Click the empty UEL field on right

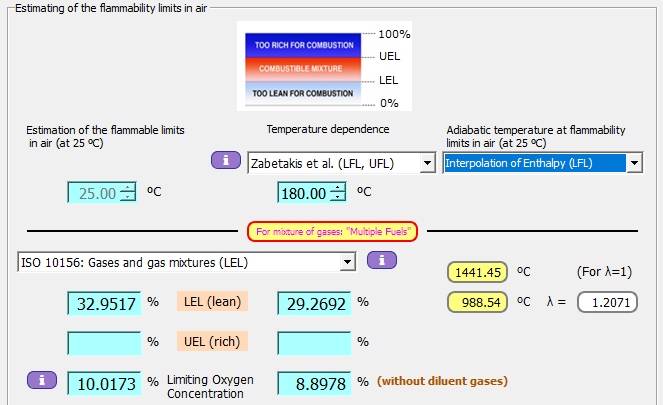pos(314,342)
